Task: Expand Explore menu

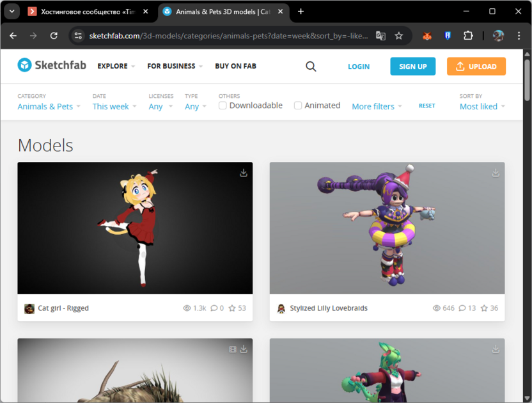Action: coord(116,66)
